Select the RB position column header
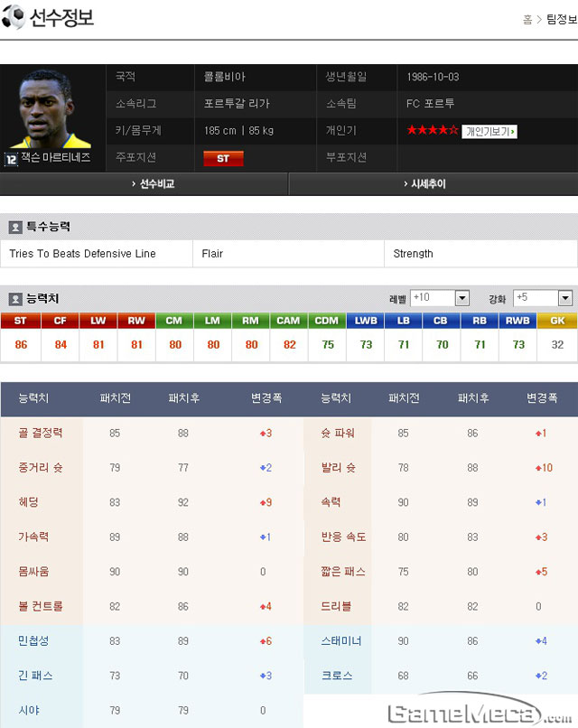This screenshot has height=728, width=578. pyautogui.click(x=480, y=321)
